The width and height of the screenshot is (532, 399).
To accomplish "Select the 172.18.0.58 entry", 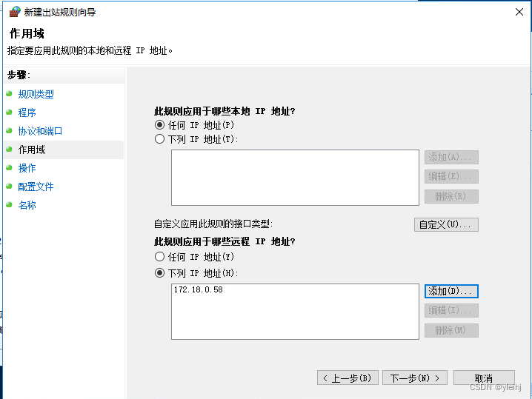I will [199, 289].
